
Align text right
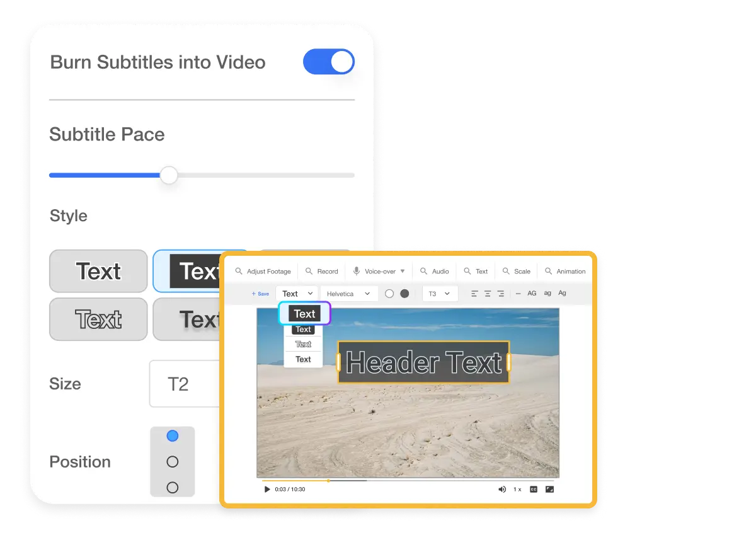[501, 294]
